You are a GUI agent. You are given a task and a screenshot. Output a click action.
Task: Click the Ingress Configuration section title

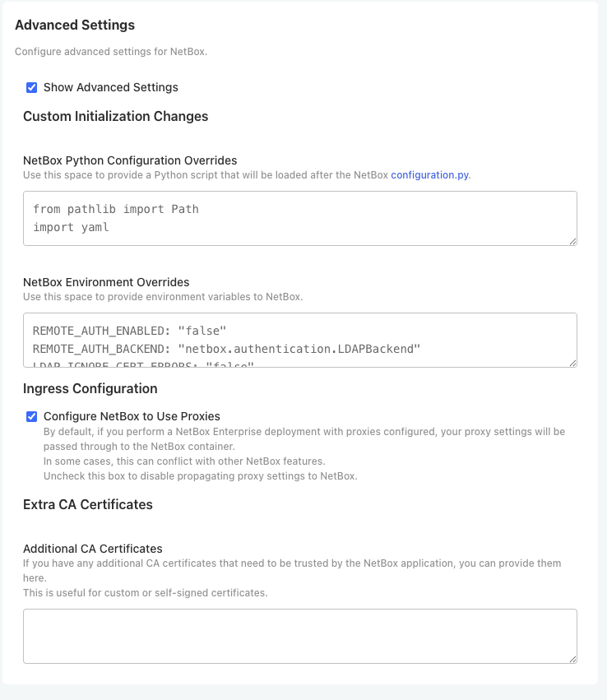[x=90, y=388]
